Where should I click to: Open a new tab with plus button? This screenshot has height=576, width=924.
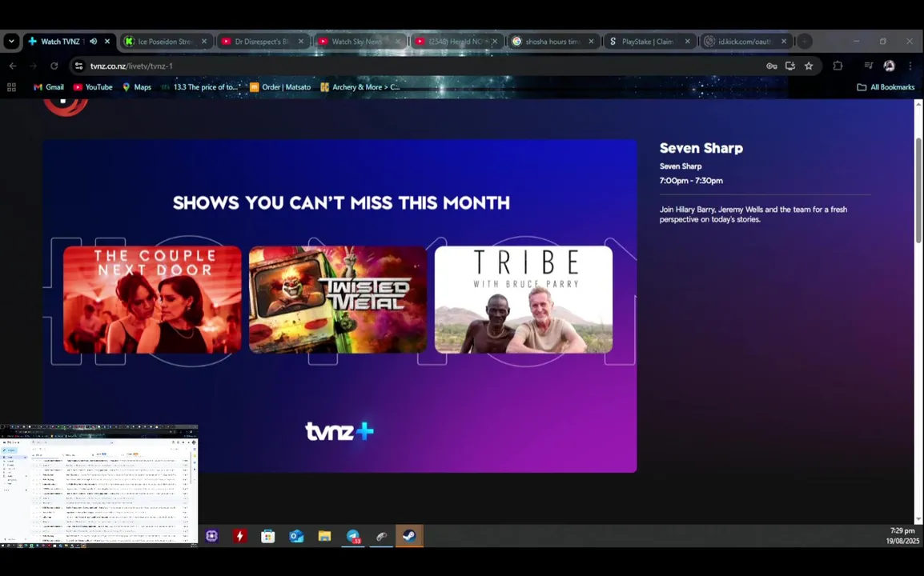click(805, 42)
